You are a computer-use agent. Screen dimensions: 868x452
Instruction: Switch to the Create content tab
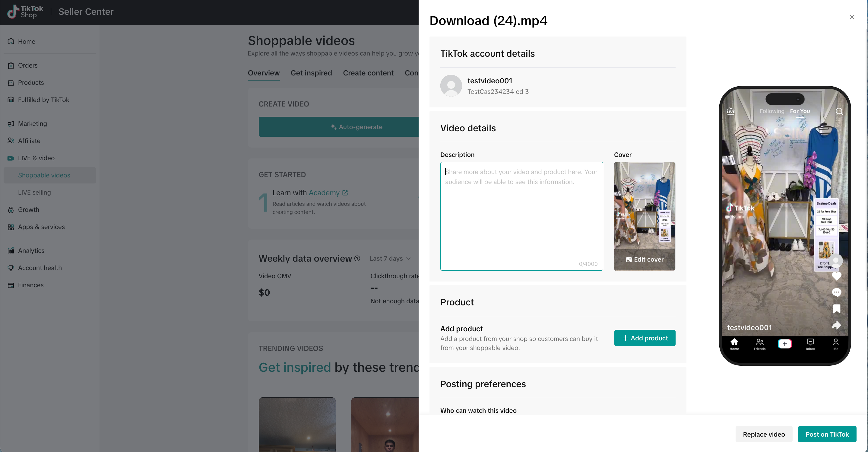pyautogui.click(x=368, y=73)
